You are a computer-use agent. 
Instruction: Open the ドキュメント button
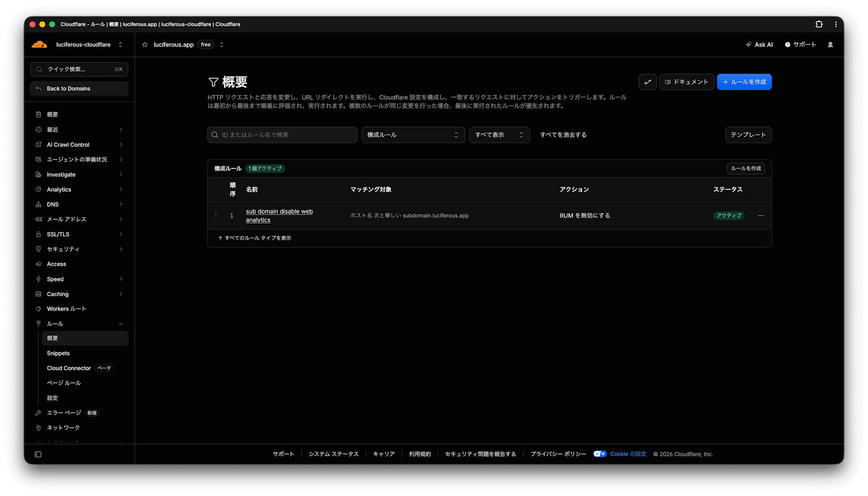point(687,82)
